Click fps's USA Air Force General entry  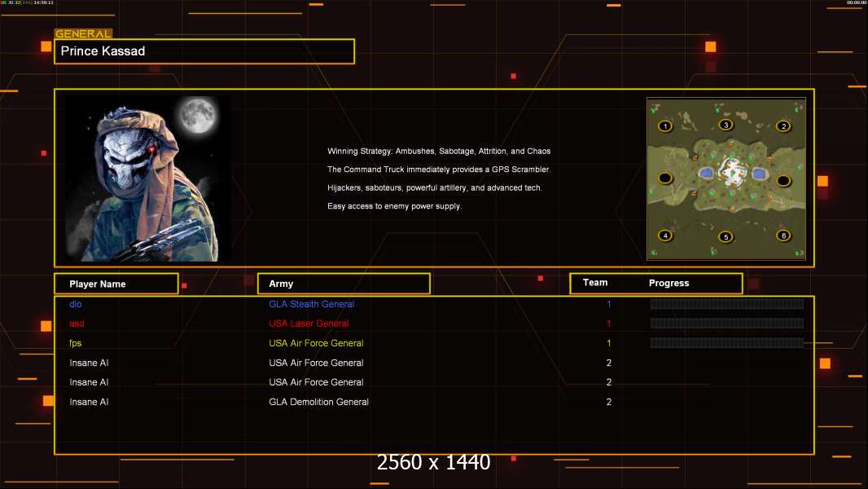tap(316, 343)
